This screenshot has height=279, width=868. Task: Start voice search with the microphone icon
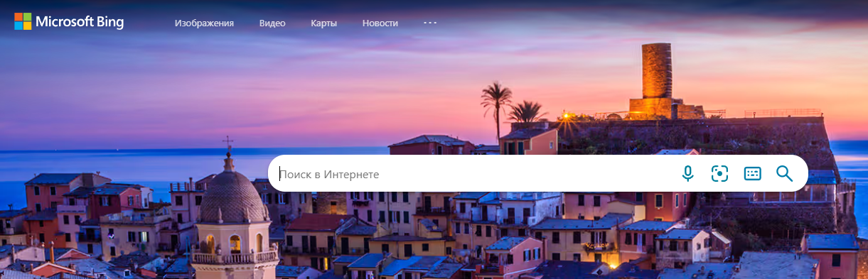687,173
